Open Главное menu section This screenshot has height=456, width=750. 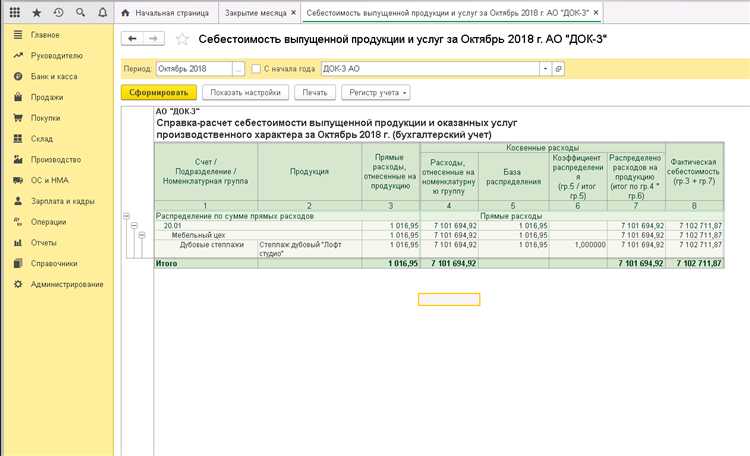(45, 35)
